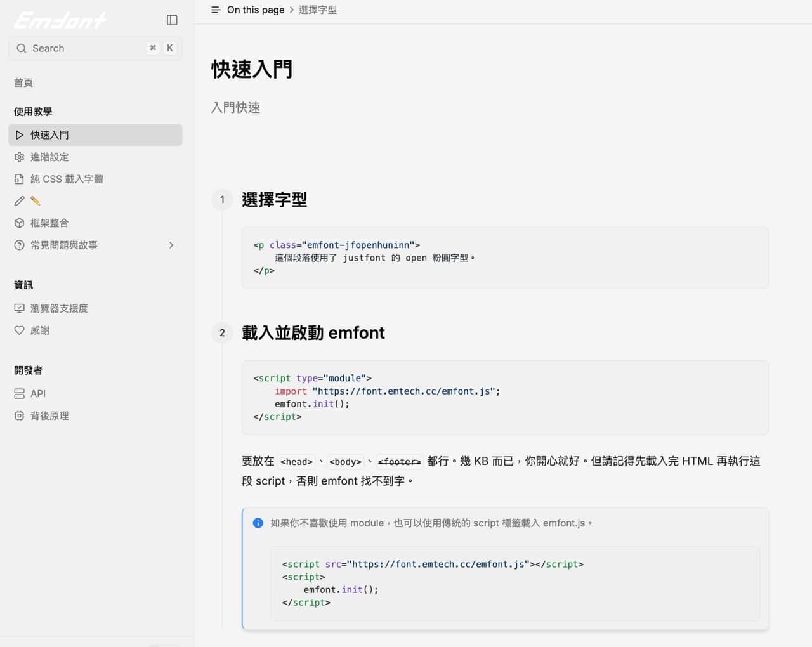Click question-mark icon beside 常見問題與故事
812x647 pixels.
coord(20,245)
